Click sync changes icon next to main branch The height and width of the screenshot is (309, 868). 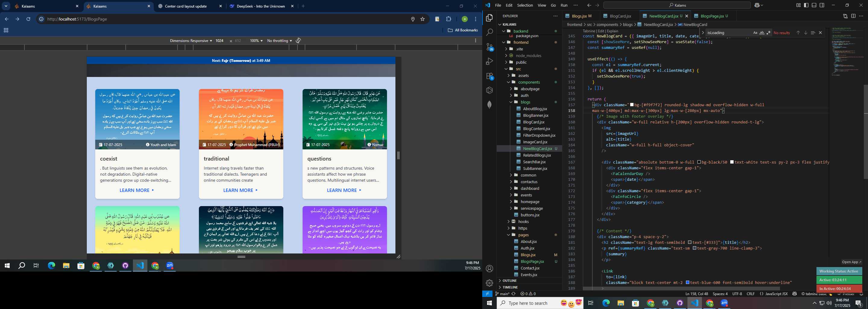click(514, 294)
